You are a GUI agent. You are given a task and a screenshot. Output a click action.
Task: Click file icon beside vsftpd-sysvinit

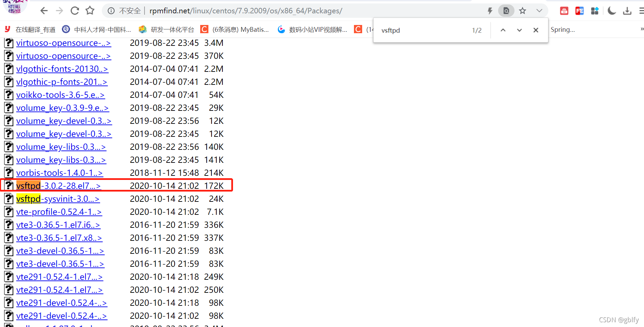(9, 198)
